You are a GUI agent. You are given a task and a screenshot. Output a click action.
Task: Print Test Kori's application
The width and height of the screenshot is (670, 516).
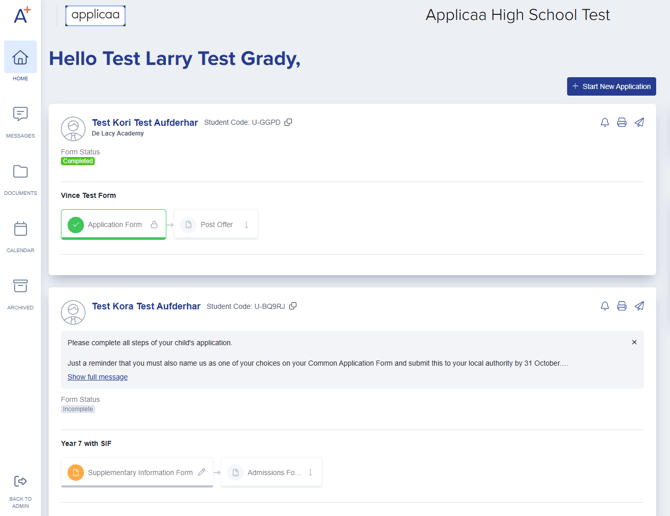[621, 123]
